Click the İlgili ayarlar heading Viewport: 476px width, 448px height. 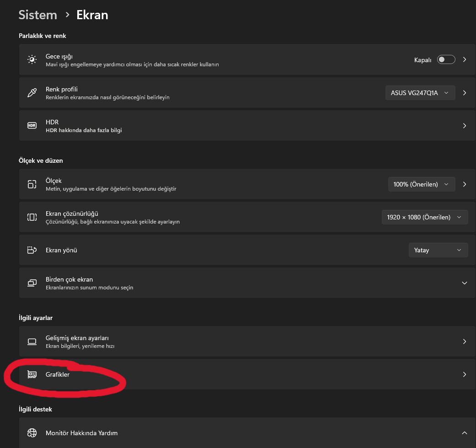coord(36,318)
